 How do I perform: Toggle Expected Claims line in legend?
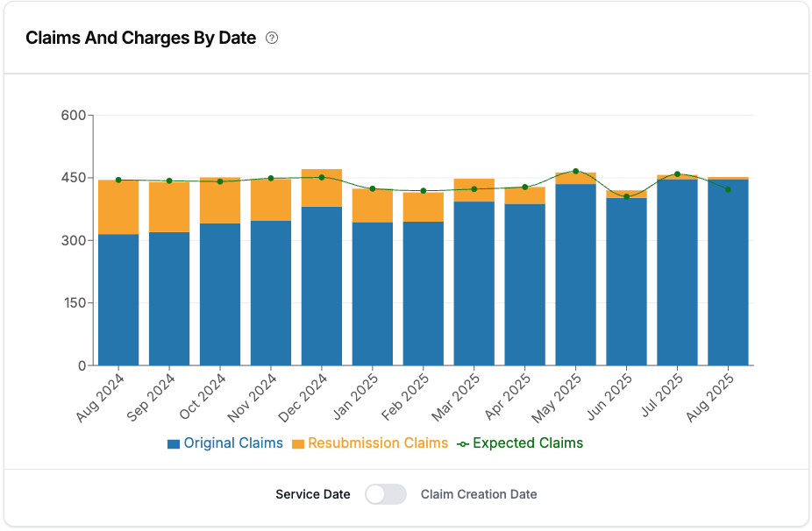[527, 443]
